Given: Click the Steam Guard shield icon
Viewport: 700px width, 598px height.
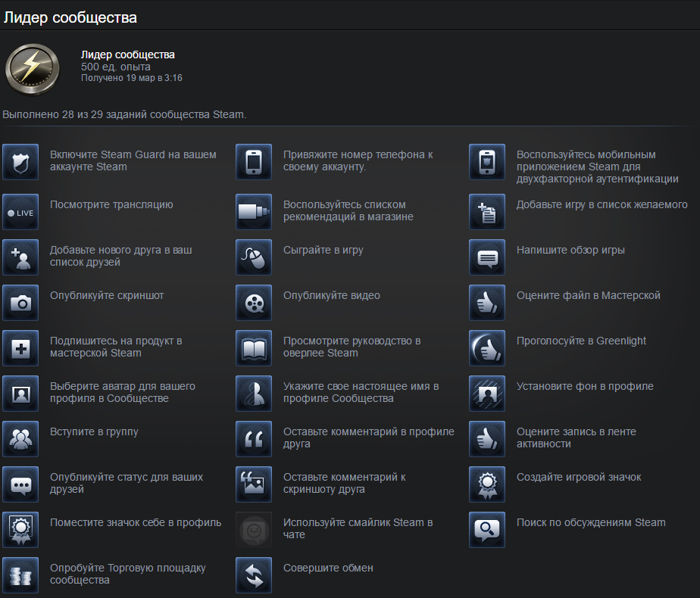Looking at the screenshot, I should 20,162.
